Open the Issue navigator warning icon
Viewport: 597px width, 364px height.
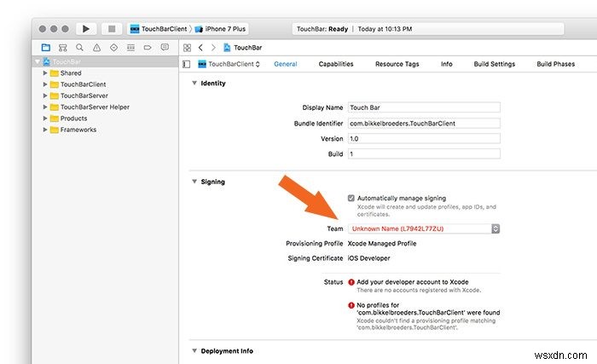click(96, 48)
